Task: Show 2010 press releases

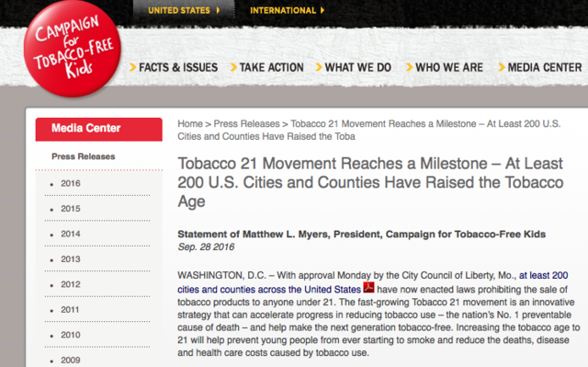Action: pos(71,335)
